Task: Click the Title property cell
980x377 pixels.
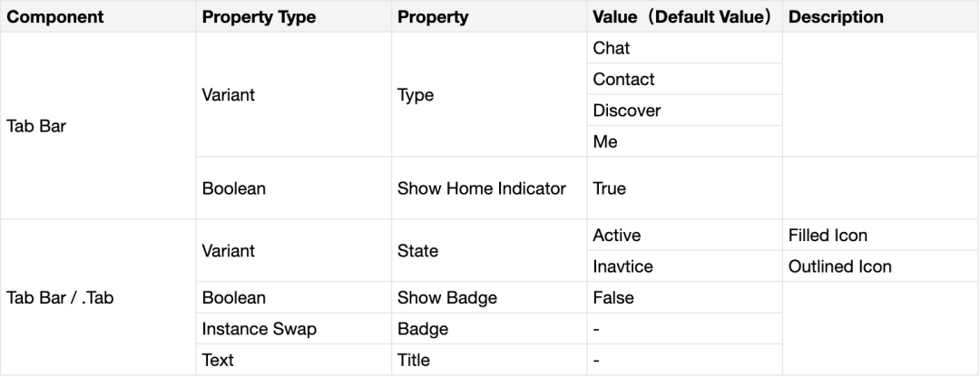Action: coord(489,360)
